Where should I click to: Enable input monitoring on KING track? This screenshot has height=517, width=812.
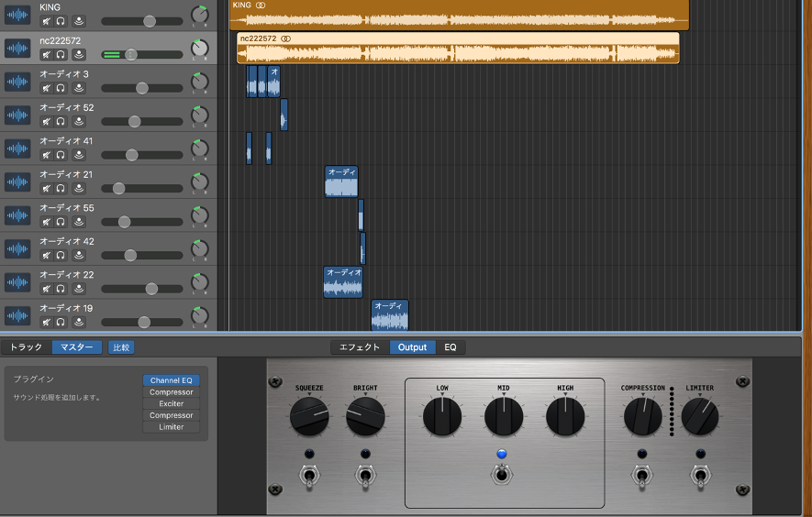(x=79, y=21)
